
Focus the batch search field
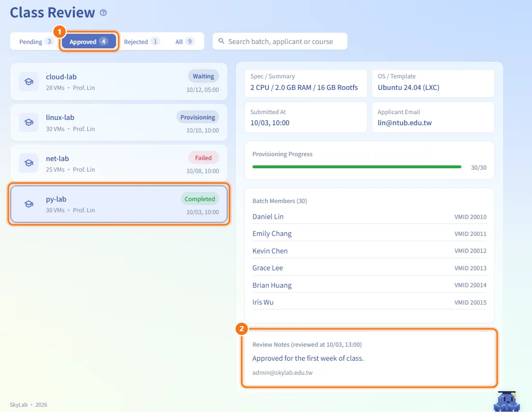(x=280, y=42)
